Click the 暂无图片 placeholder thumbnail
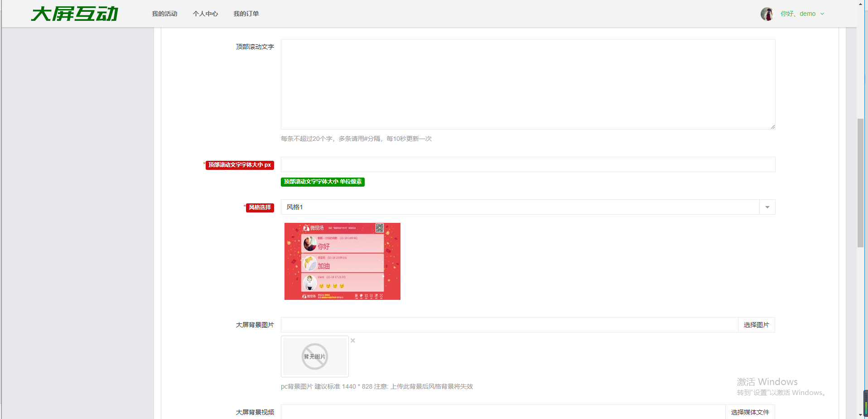 click(x=315, y=356)
